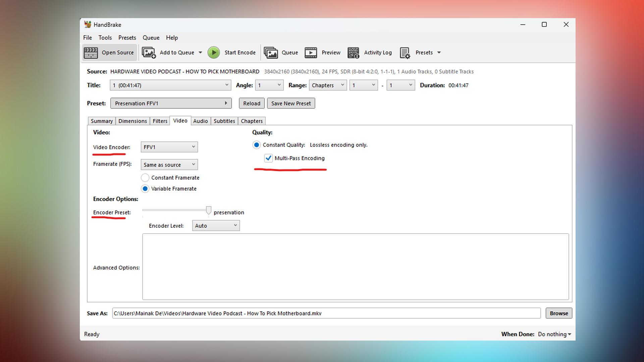
Task: Select the Constant Quality radio button
Action: tap(256, 145)
